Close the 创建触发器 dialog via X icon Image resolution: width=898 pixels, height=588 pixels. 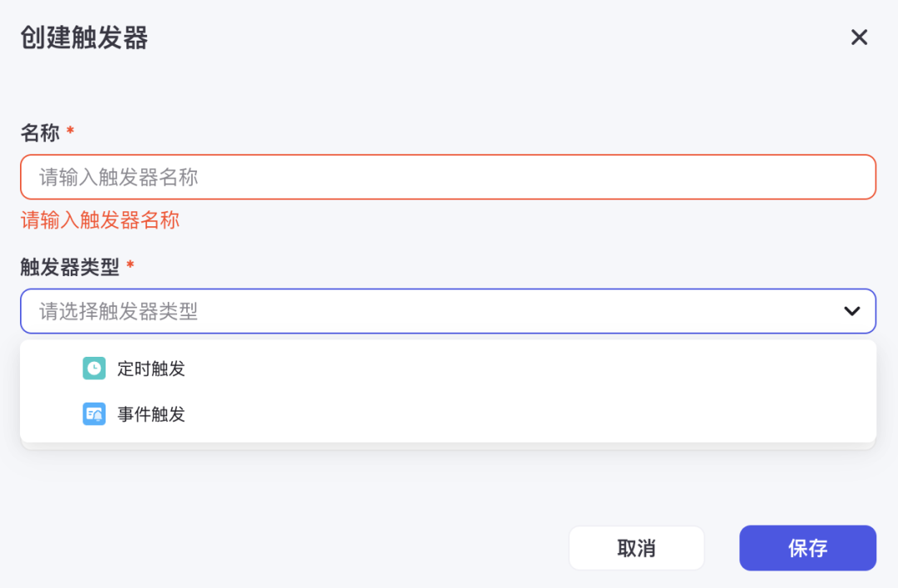coord(859,37)
